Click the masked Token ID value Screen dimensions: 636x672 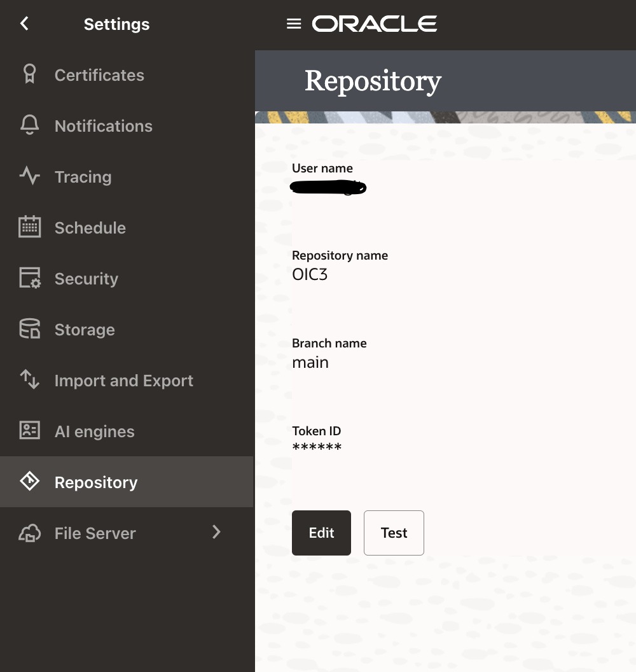317,447
